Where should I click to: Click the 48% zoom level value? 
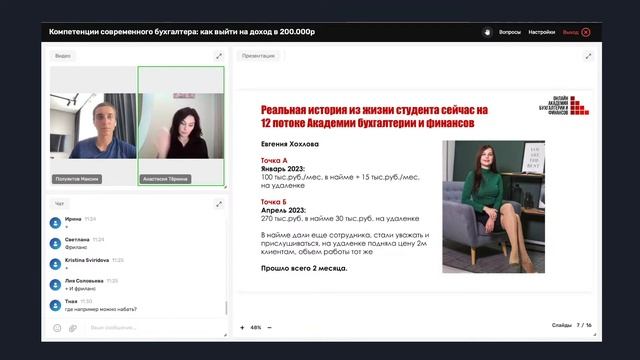(256, 327)
